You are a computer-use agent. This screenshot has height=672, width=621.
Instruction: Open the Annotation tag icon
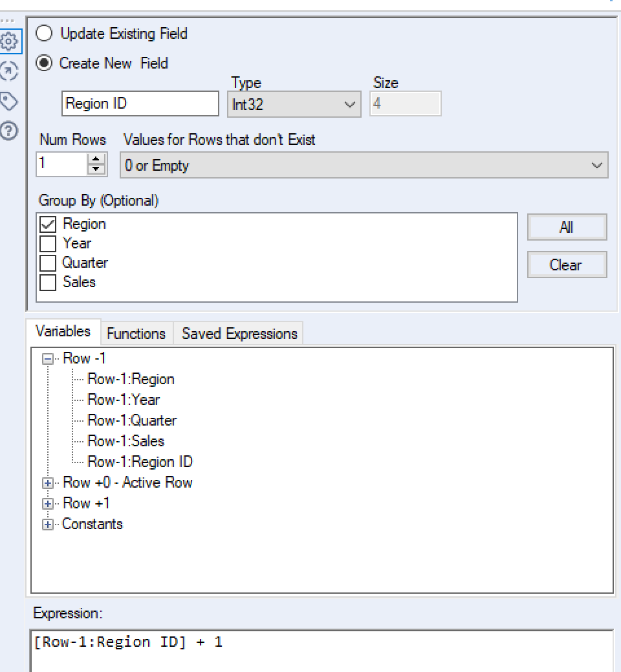click(x=9, y=101)
